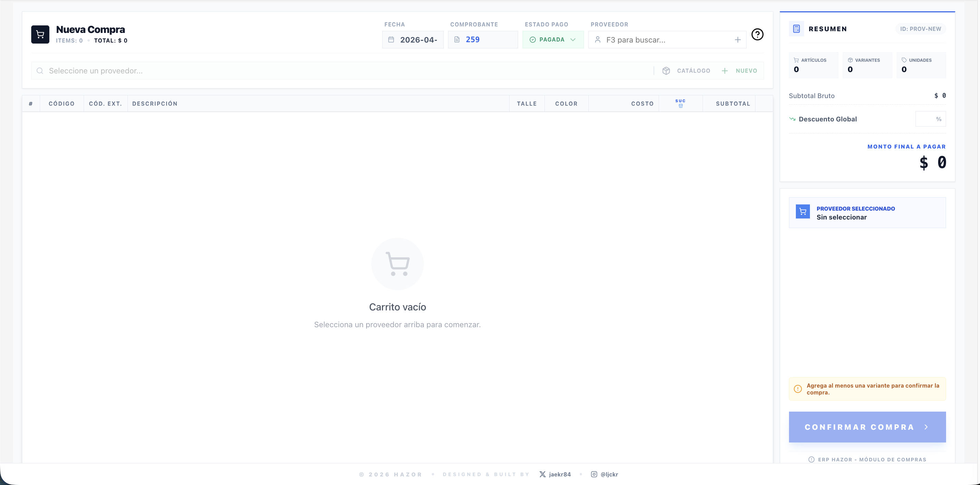Viewport: 980px width, 485px height.
Task: Click the box icon next to Catálogo
Action: pyautogui.click(x=666, y=71)
